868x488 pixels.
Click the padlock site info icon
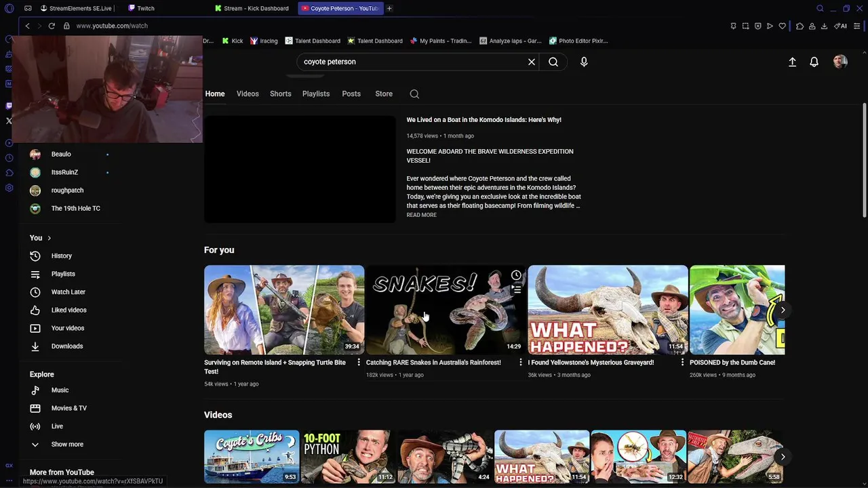click(x=66, y=26)
